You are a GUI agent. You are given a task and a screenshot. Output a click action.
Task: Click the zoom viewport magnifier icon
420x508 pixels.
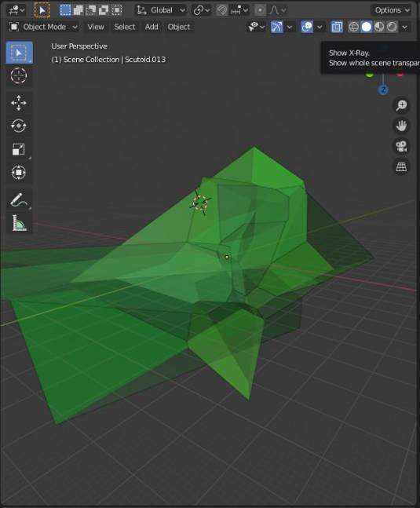coord(401,105)
